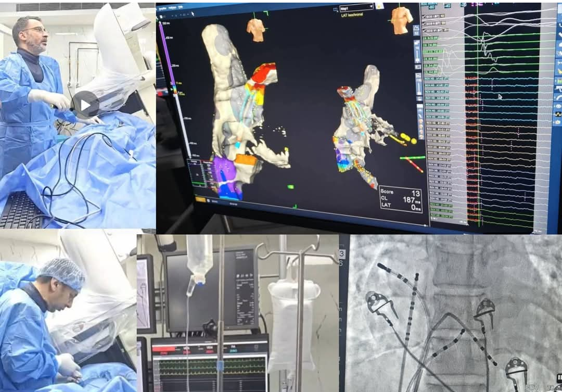Click the Score CL LAT info box

pos(400,199)
